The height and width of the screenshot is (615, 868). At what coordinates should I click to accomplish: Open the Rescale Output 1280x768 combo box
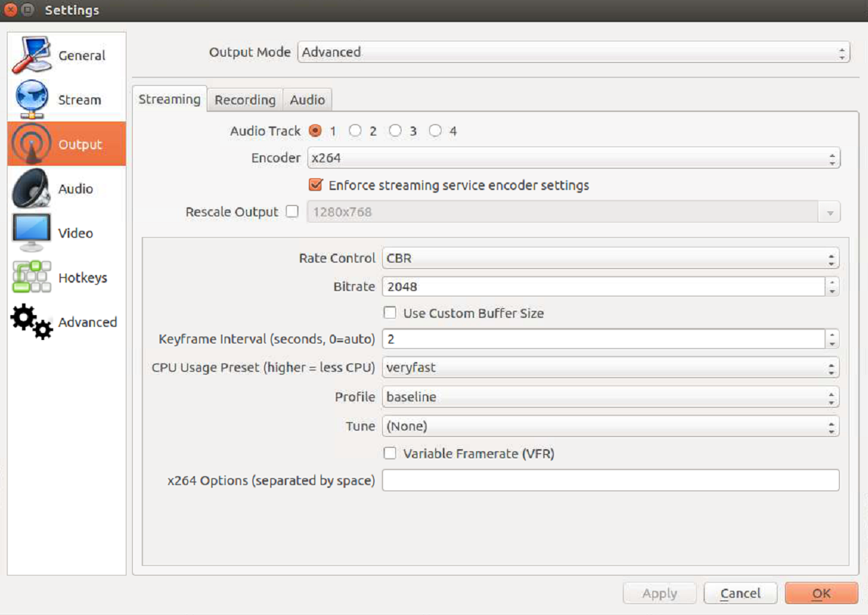pyautogui.click(x=574, y=212)
